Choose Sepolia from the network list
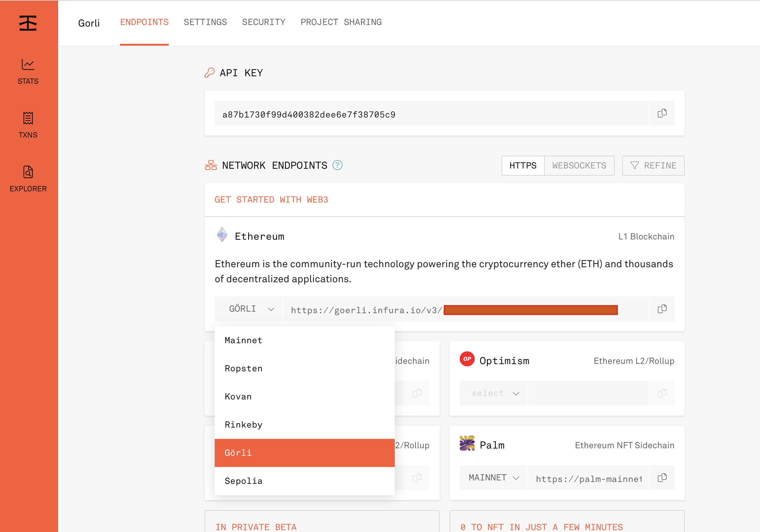 pos(243,481)
